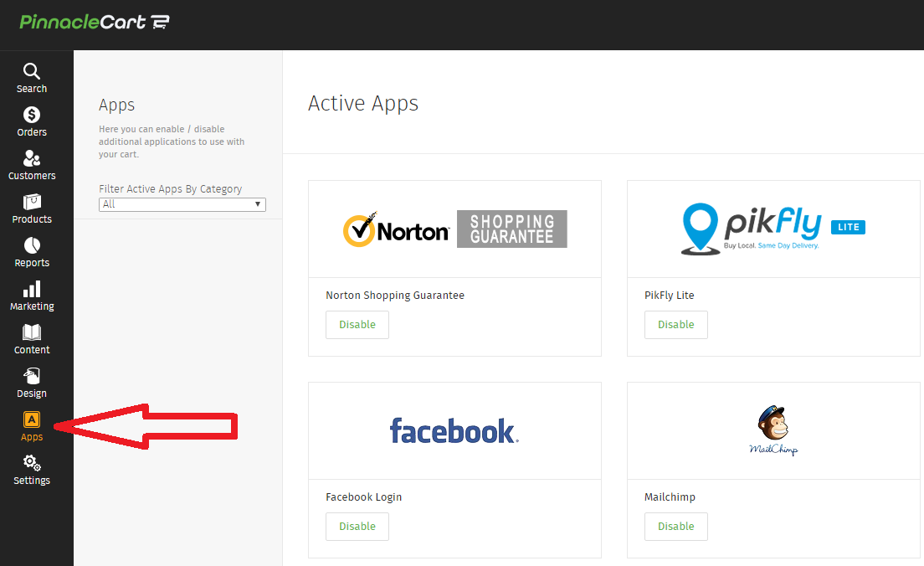Click the Marketing label in sidebar
924x566 pixels.
[x=32, y=306]
